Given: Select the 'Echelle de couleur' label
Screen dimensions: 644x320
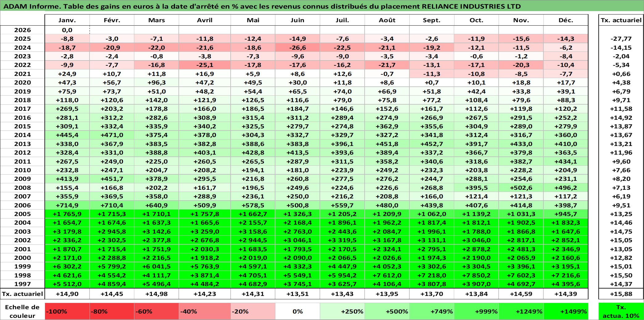Looking at the screenshot, I should (x=23, y=311).
